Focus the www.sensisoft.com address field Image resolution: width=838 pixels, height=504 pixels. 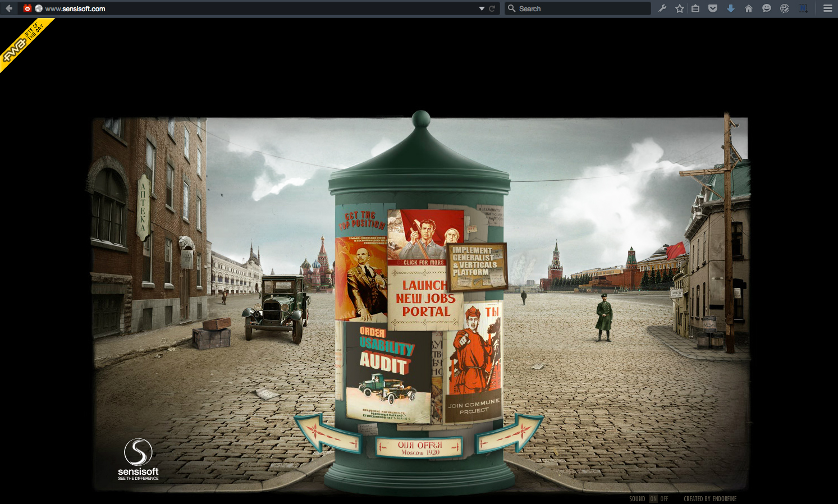pos(258,8)
